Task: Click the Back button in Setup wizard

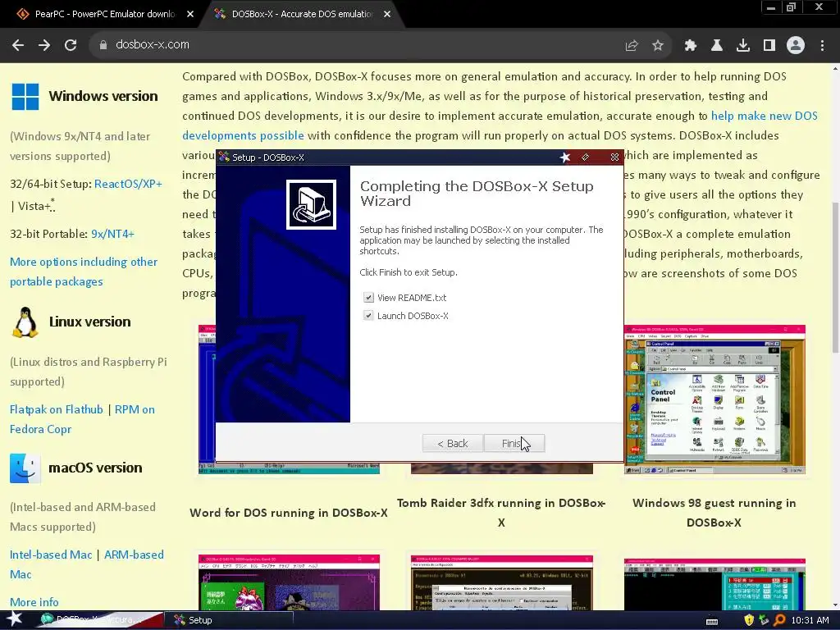Action: coord(453,443)
